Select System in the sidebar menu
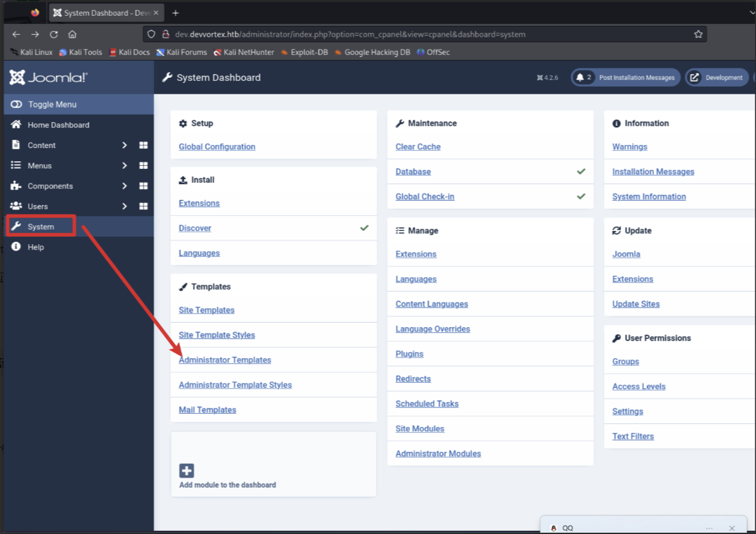This screenshot has height=534, width=756. click(41, 227)
